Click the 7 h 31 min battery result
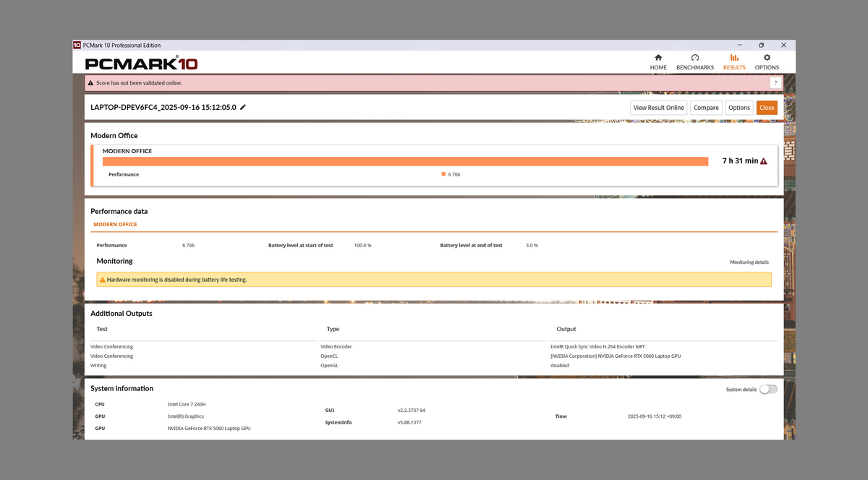 (740, 161)
